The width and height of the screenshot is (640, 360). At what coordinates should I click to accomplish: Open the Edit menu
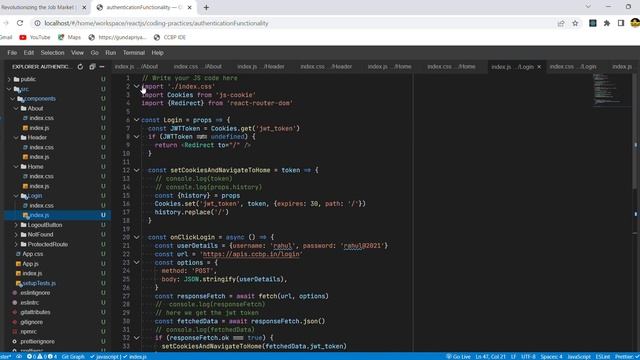(x=29, y=53)
